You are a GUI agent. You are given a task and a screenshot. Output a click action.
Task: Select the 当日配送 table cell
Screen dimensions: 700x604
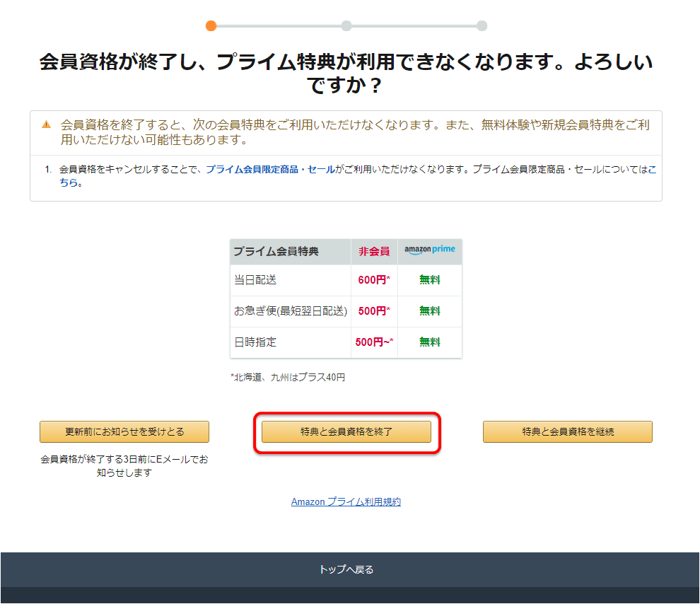click(x=291, y=280)
